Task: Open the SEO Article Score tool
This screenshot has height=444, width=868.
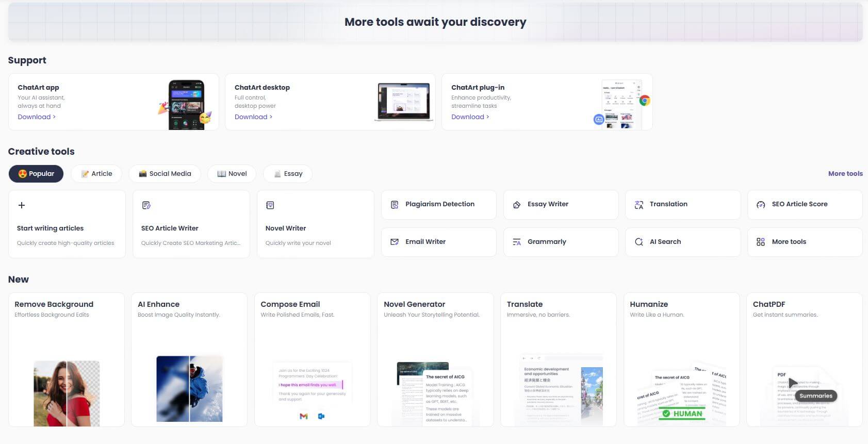Action: coord(805,205)
